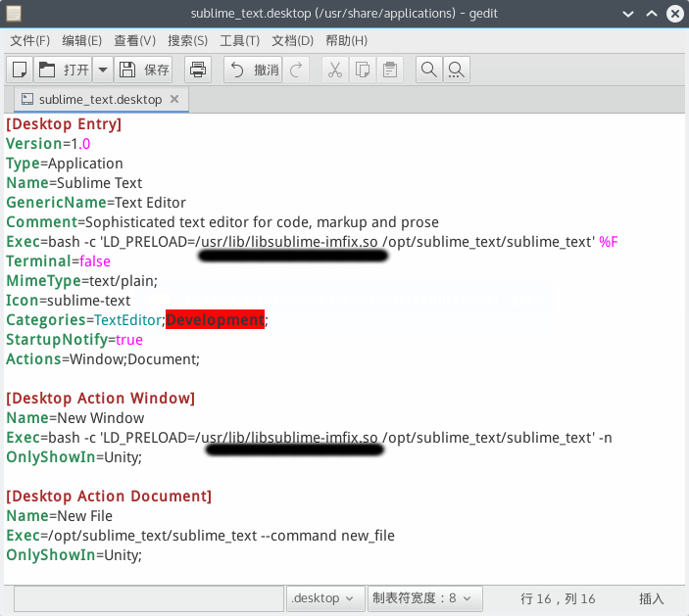
Task: Click the GenericName=Text Editor line
Action: pyautogui.click(x=96, y=203)
